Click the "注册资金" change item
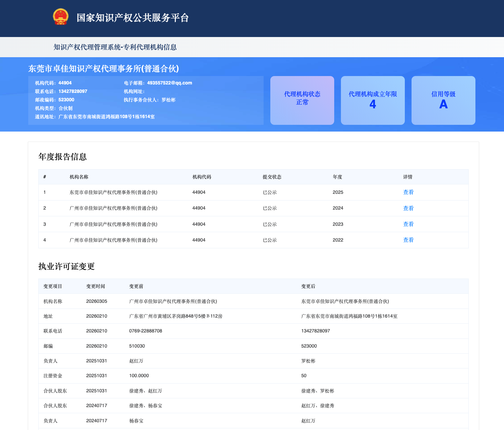504x430 pixels. tap(53, 376)
